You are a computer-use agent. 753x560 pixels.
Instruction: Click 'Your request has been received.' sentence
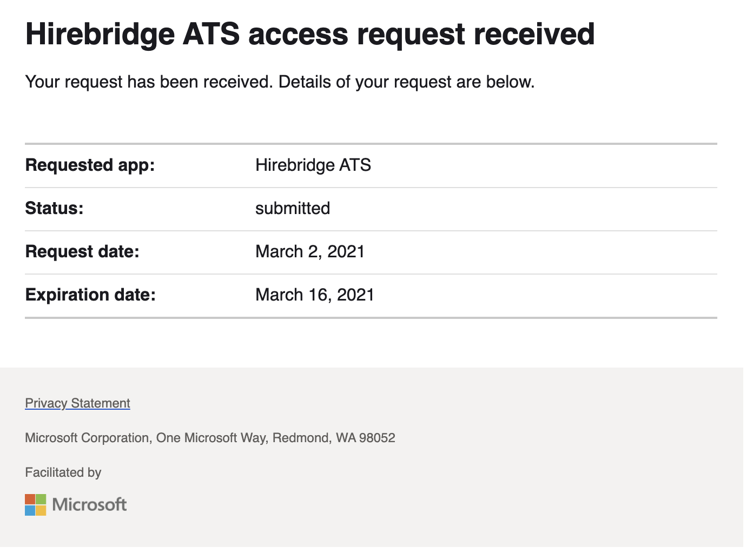click(149, 82)
